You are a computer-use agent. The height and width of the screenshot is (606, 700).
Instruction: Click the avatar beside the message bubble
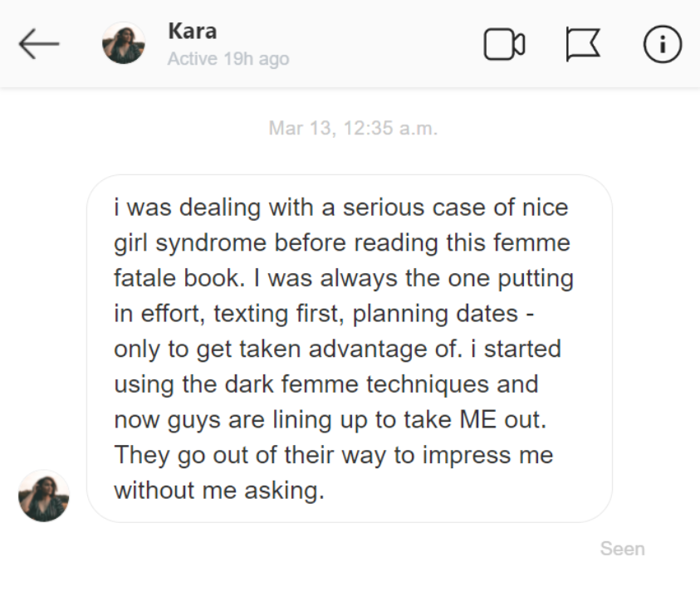point(44,496)
